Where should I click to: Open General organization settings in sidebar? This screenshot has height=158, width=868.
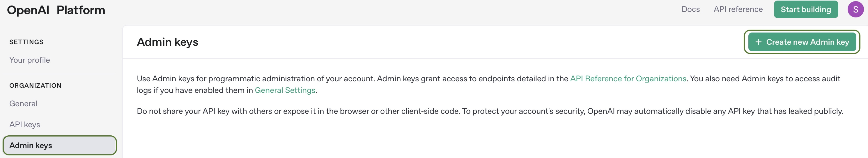[23, 103]
